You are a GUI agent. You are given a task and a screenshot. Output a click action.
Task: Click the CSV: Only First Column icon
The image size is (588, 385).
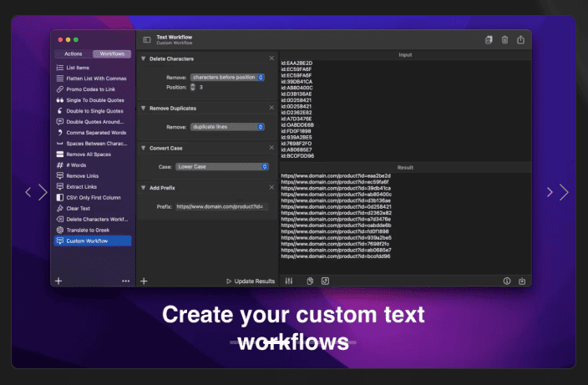point(59,198)
